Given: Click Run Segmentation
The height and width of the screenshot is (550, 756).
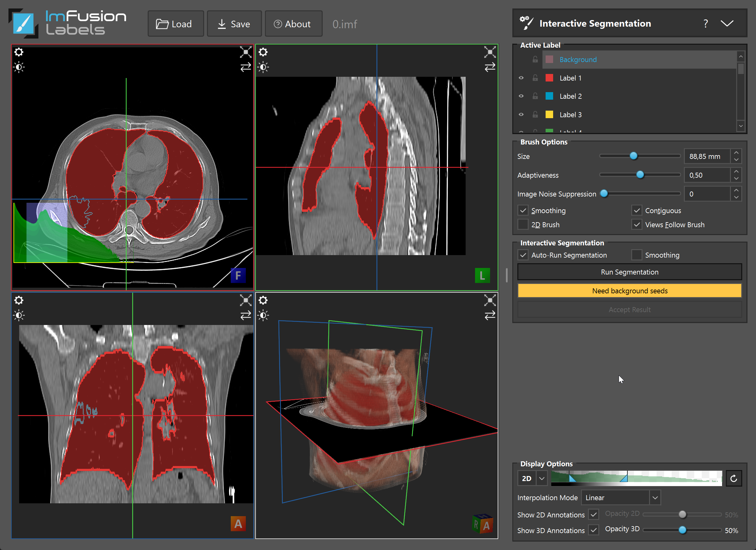Looking at the screenshot, I should pyautogui.click(x=629, y=272).
